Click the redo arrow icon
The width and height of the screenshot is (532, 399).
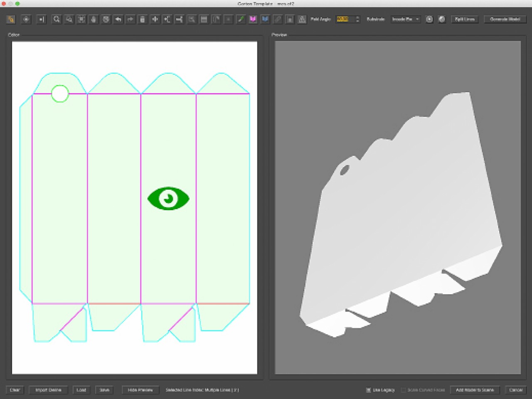point(130,19)
